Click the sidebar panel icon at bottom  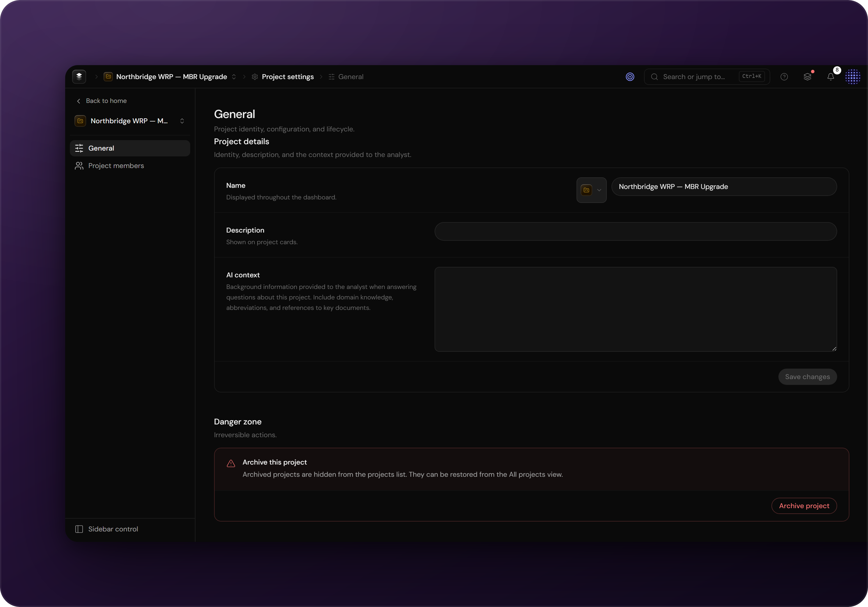[x=79, y=529]
